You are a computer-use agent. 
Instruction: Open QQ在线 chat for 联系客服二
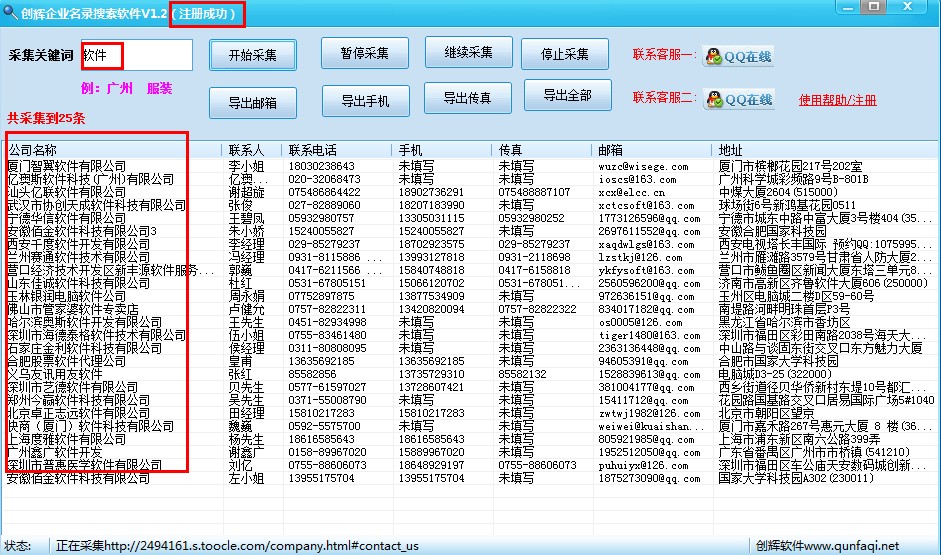point(739,99)
